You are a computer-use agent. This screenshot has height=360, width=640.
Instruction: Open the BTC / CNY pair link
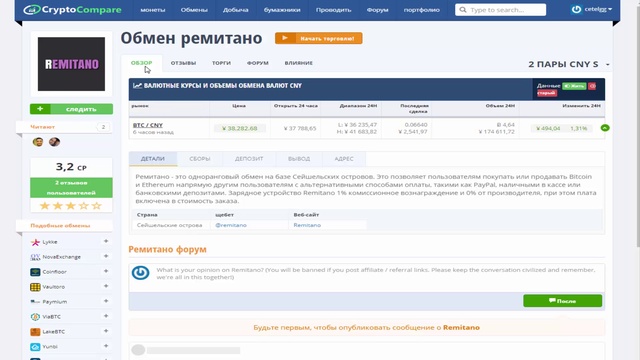coord(148,125)
